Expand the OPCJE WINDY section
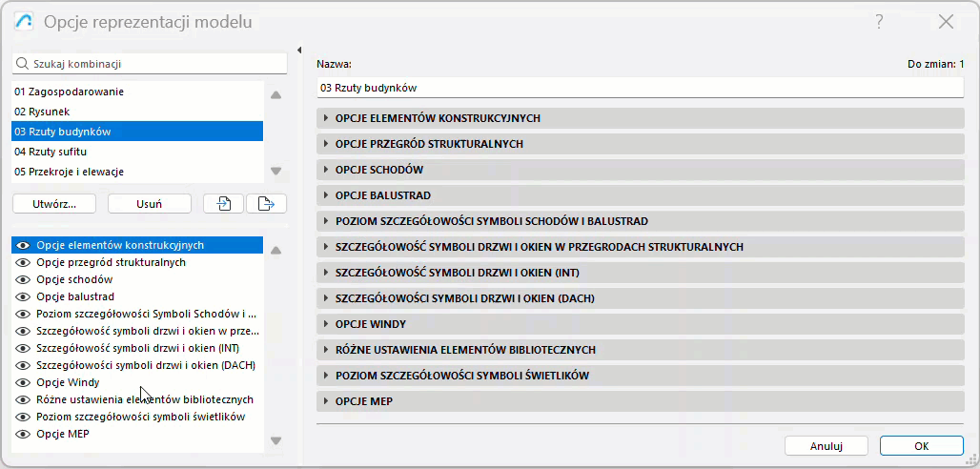The image size is (980, 469). coord(641,324)
